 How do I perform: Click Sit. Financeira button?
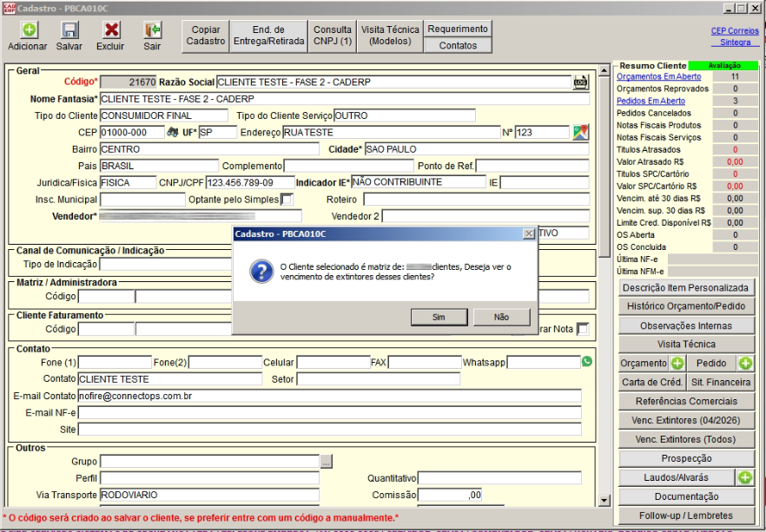coord(721,382)
